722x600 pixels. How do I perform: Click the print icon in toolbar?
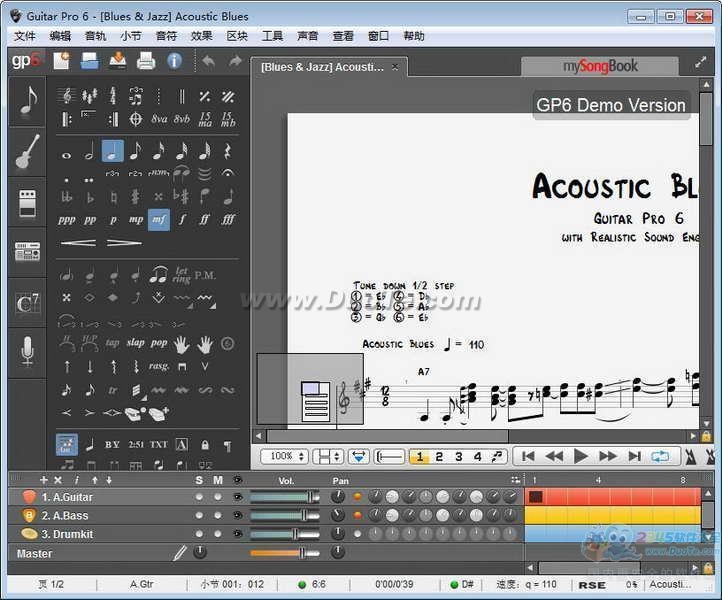146,61
